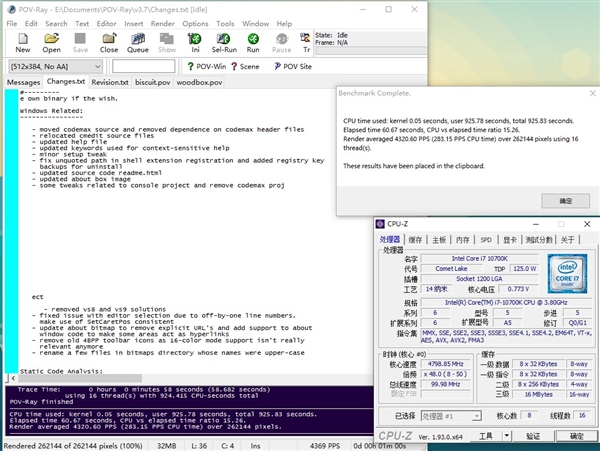Confirm the Benchmark Complete dialog with 确定
Viewport: 600px width, 451px height.
coord(565,200)
